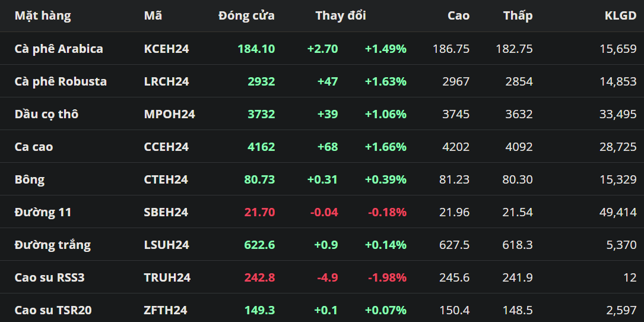Viewport: 644px width, 322px height.
Task: Click the KCEH24 contract code
Action: pos(166,49)
